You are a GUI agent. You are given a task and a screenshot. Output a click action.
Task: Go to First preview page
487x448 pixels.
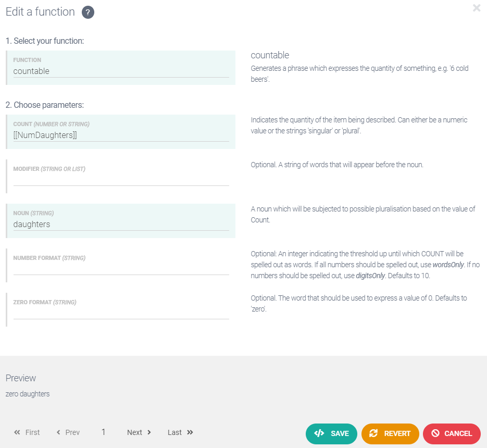pos(32,432)
